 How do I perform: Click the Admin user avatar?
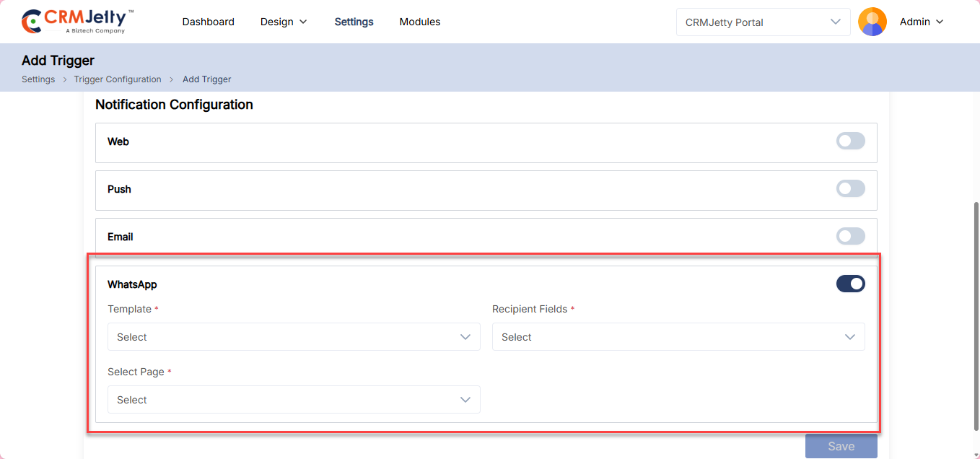[x=872, y=22]
